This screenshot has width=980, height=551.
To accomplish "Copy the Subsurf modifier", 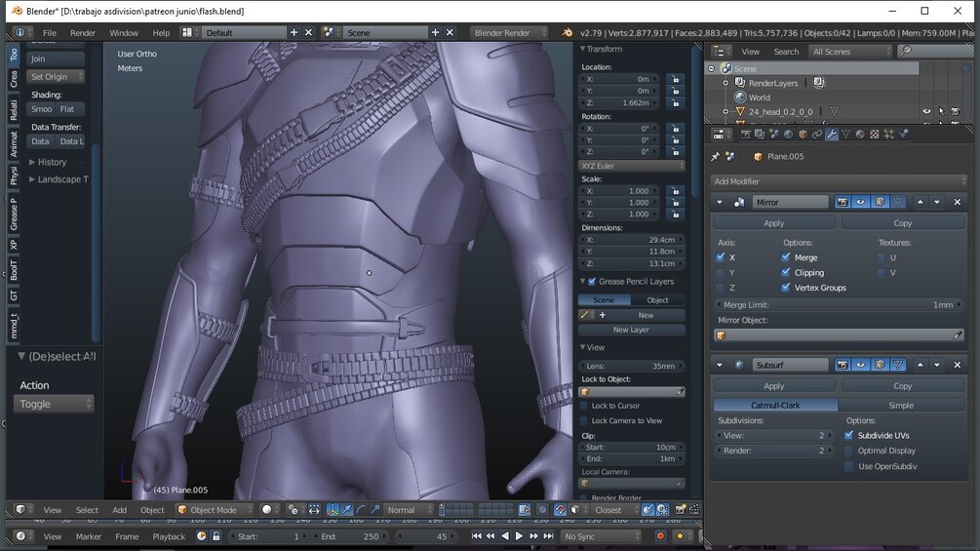I will click(903, 386).
